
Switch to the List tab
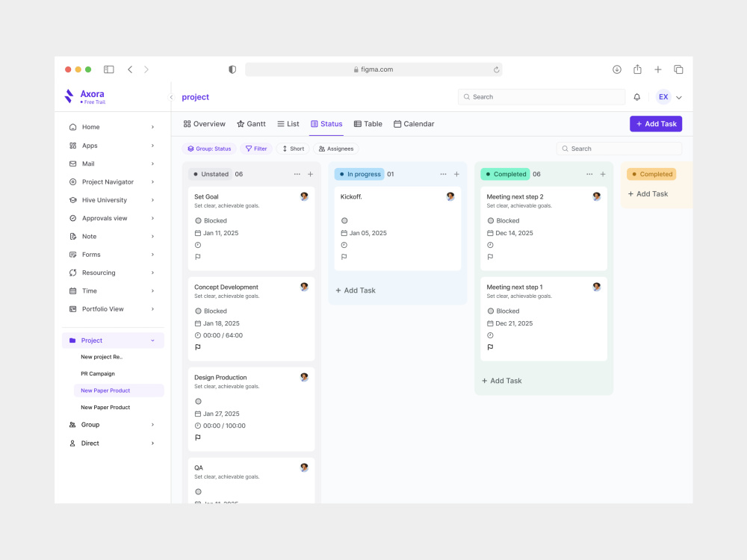click(288, 124)
